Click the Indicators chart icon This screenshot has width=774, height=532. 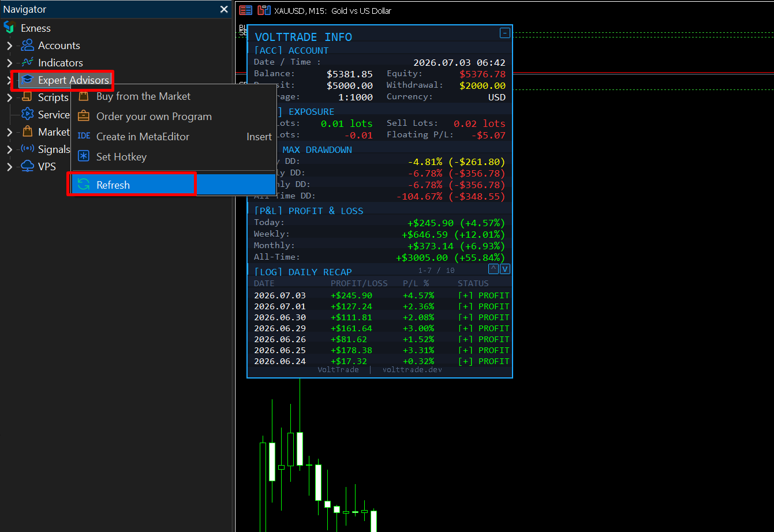pyautogui.click(x=28, y=62)
